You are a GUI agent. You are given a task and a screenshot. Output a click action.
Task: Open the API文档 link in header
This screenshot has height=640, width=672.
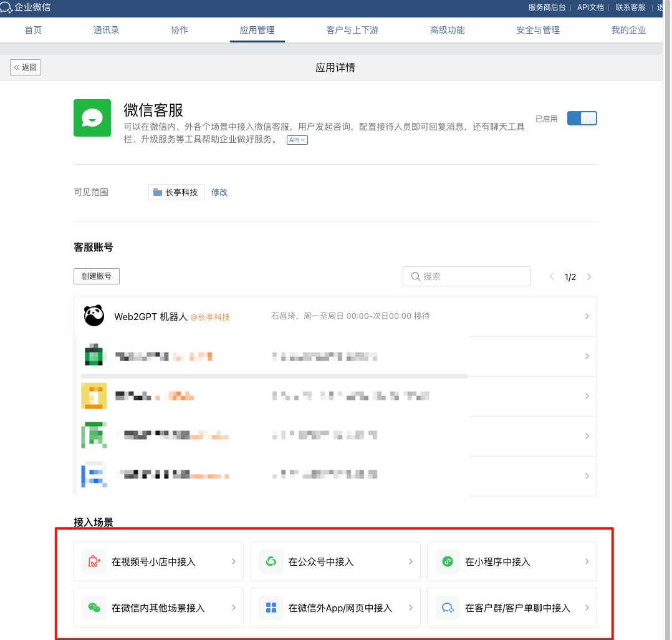(590, 7)
